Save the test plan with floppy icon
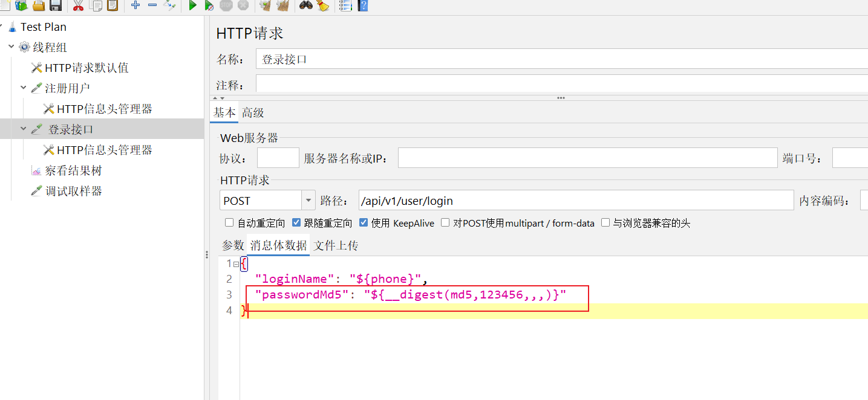 pyautogui.click(x=56, y=5)
